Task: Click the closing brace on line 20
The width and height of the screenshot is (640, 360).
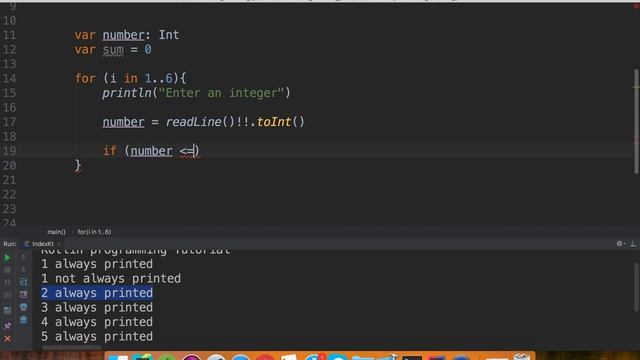Action: 78,165
